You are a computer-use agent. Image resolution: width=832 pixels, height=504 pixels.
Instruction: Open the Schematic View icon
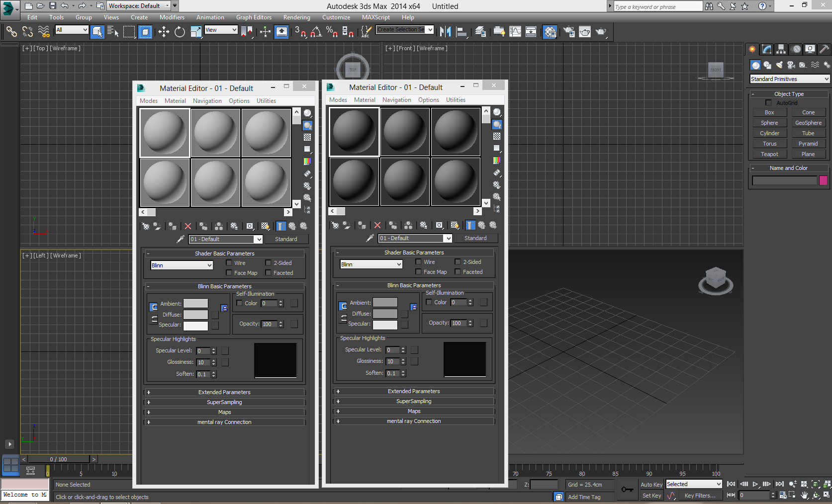pos(531,32)
